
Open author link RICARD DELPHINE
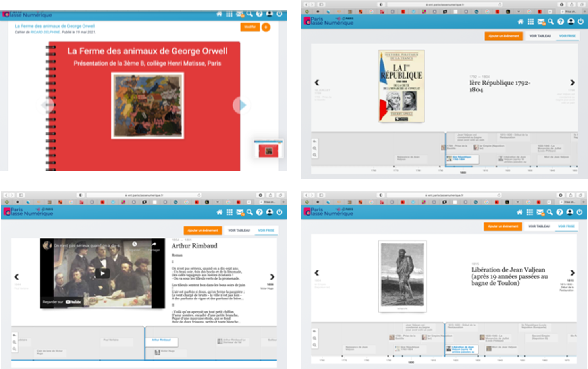pos(45,32)
